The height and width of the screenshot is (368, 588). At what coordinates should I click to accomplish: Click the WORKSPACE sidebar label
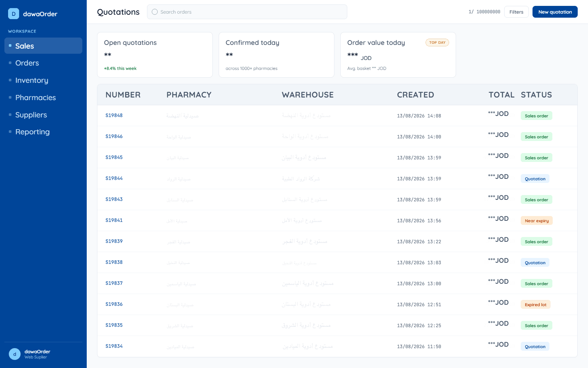[x=22, y=31]
